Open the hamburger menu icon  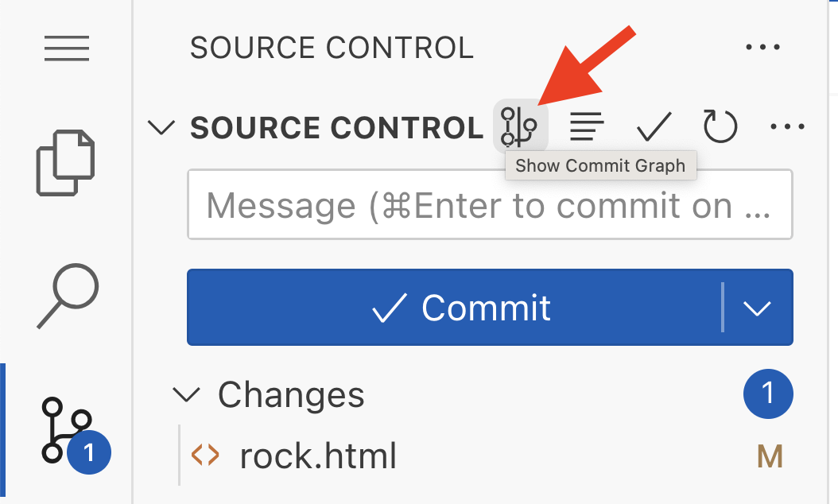pos(66,48)
